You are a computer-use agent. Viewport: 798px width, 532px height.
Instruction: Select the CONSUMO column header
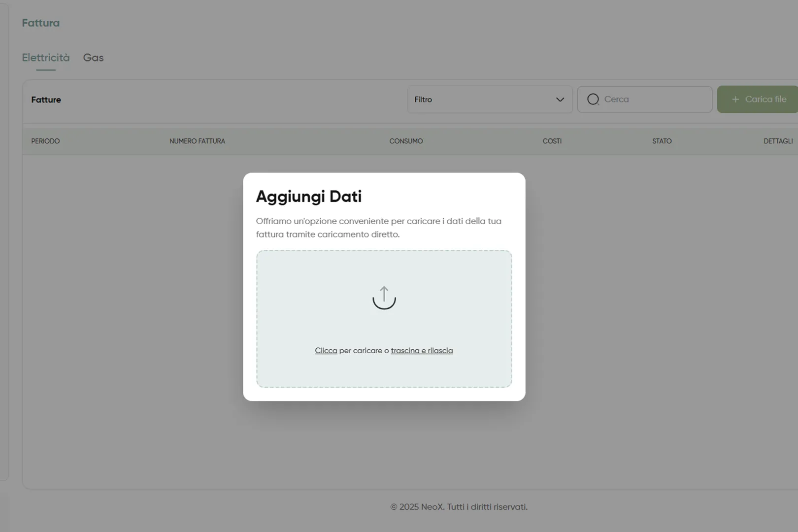click(406, 141)
